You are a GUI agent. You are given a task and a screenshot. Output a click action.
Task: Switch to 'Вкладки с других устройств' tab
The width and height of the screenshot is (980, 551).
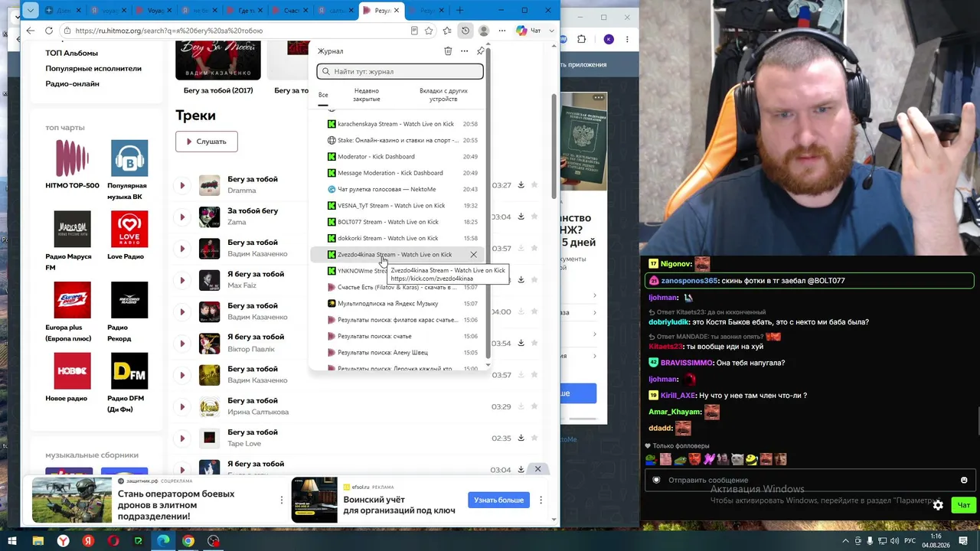[443, 95]
